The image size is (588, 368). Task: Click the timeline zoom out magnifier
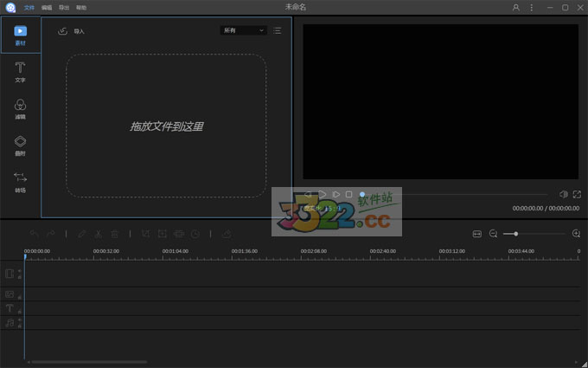(x=494, y=234)
